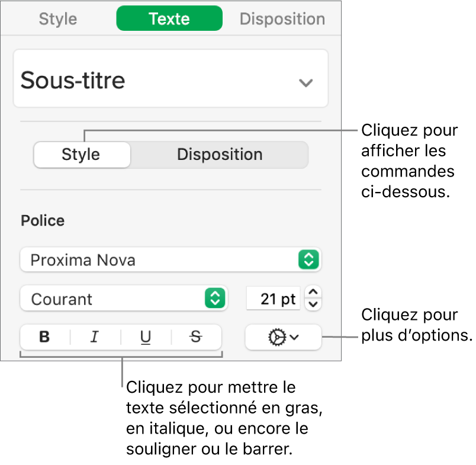Apply italic formatting to text
This screenshot has height=465, width=476.
coord(95,337)
